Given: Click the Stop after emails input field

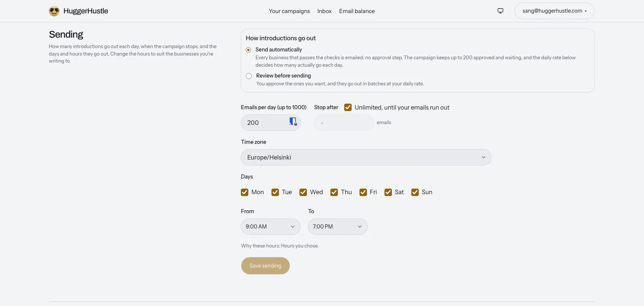Looking at the screenshot, I should 344,123.
